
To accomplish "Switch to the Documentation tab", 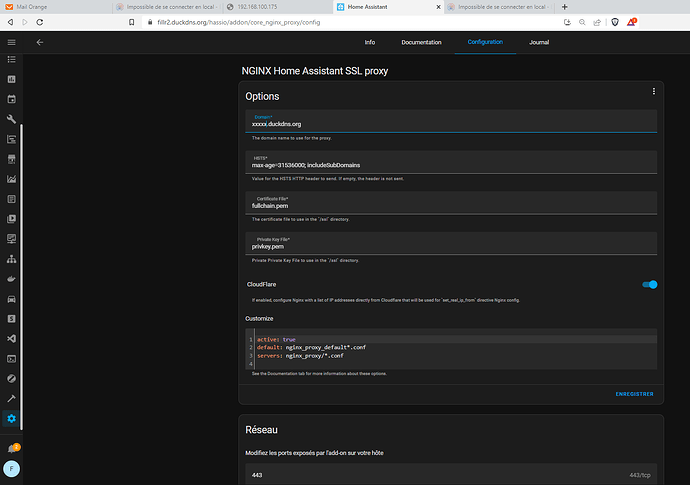I will click(421, 42).
